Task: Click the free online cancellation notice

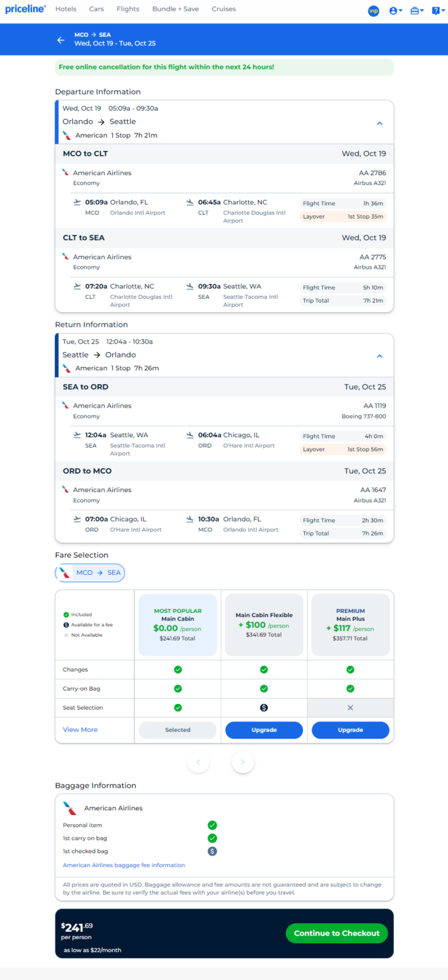Action: coord(224,68)
